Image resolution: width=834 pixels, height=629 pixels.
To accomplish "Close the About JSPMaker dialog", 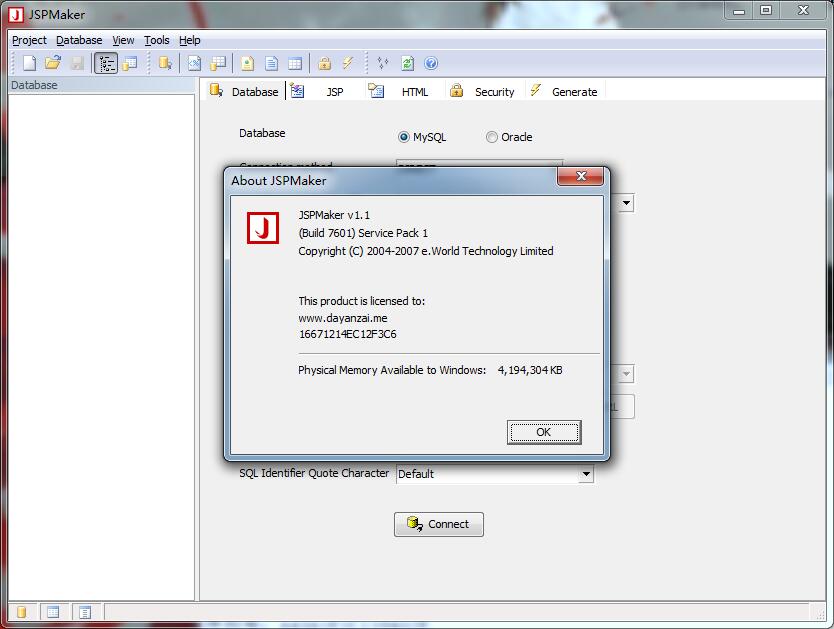I will click(x=581, y=176).
